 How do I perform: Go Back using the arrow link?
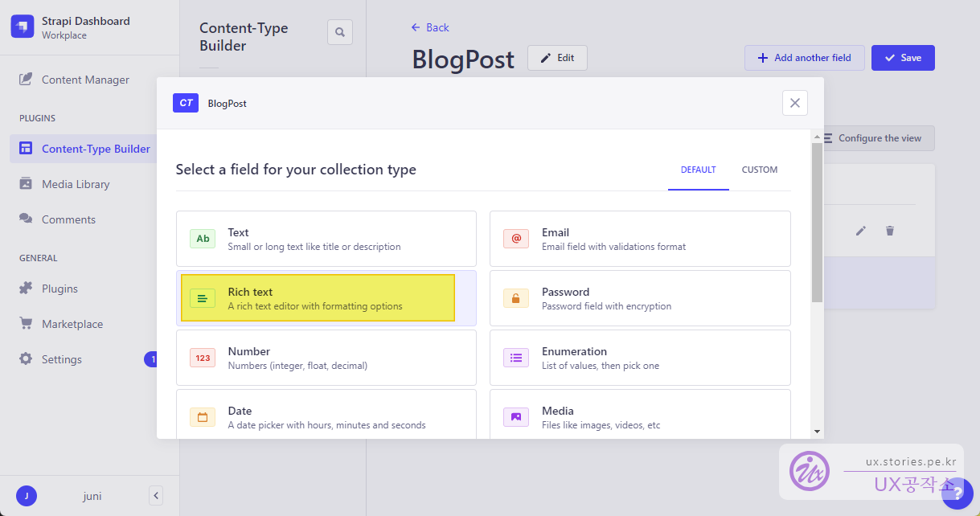(x=430, y=27)
